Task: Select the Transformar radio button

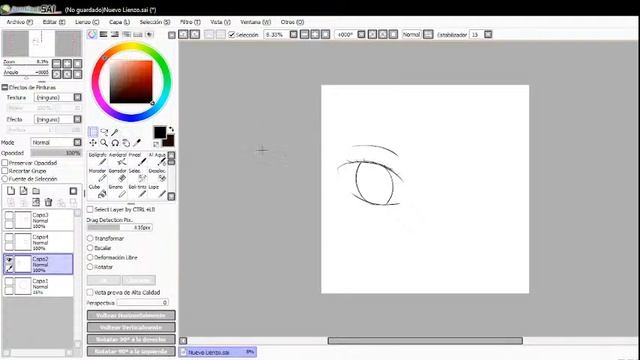Action: [90, 238]
